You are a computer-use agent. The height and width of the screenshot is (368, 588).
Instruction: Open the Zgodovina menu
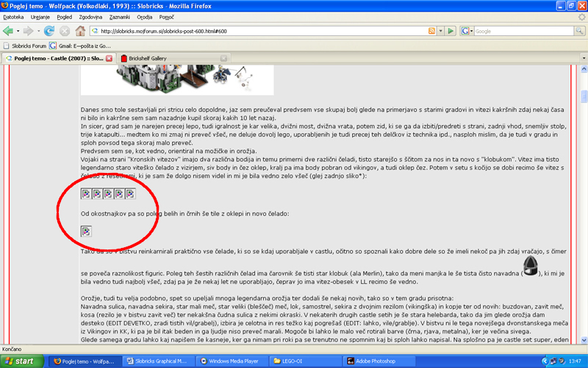(90, 17)
